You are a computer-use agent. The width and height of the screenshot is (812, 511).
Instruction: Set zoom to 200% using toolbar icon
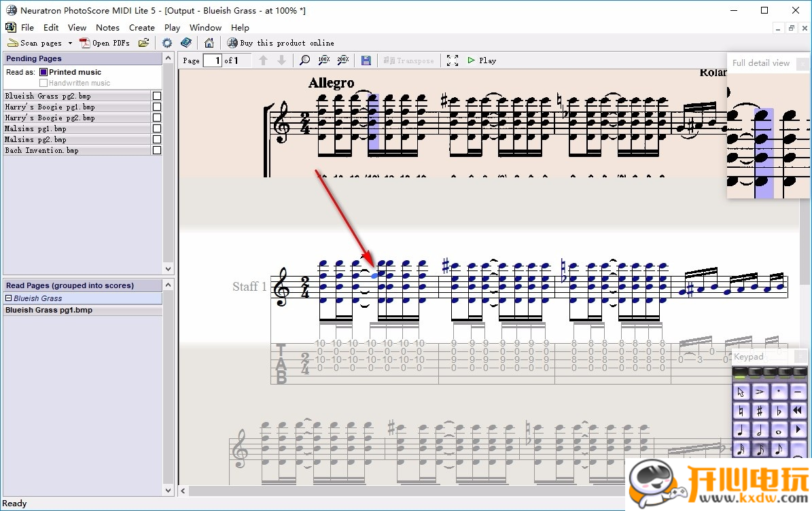343,60
